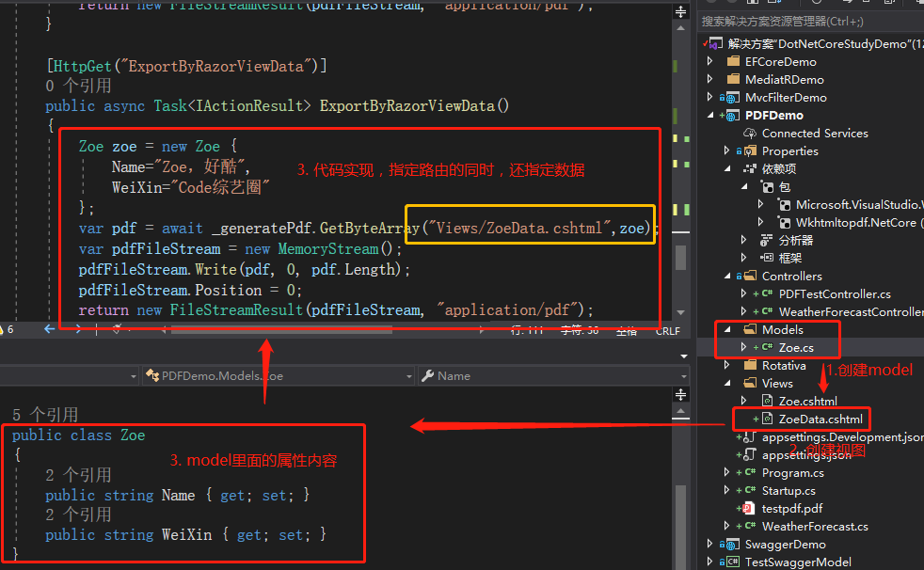
Task: Open ZoeData.cshtml view file
Action: pyautogui.click(x=820, y=419)
